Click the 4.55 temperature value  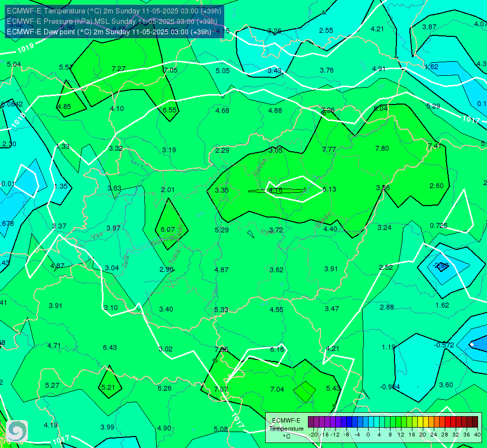tap(277, 310)
